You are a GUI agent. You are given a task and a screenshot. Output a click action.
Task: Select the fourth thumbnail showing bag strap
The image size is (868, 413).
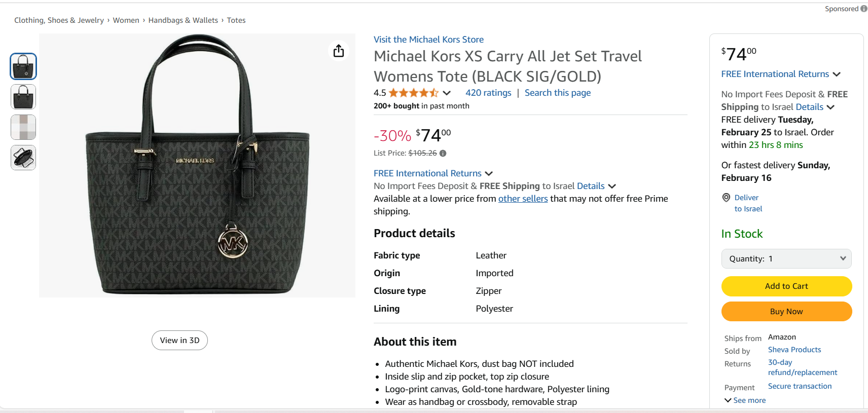pyautogui.click(x=23, y=158)
